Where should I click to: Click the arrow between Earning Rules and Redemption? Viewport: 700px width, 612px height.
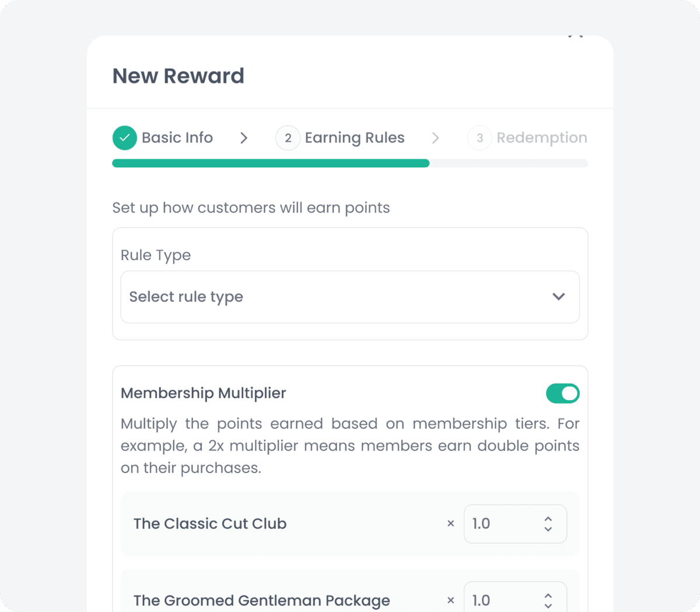(435, 138)
